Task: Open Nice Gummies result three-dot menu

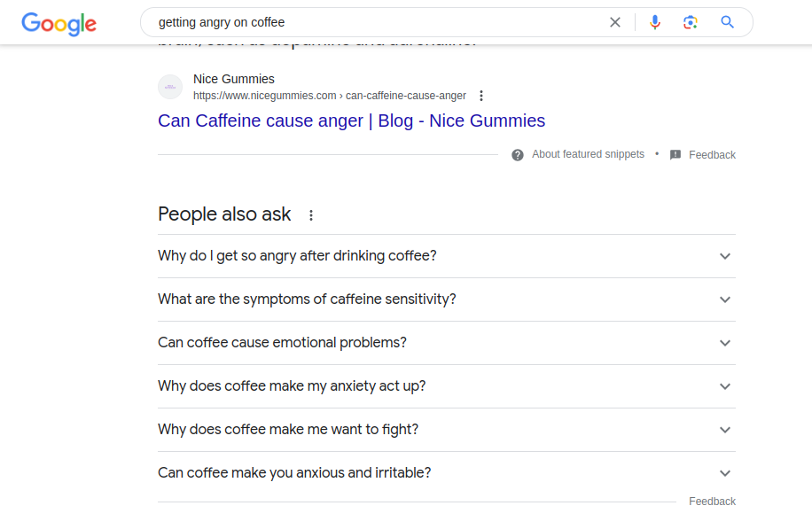Action: point(481,96)
